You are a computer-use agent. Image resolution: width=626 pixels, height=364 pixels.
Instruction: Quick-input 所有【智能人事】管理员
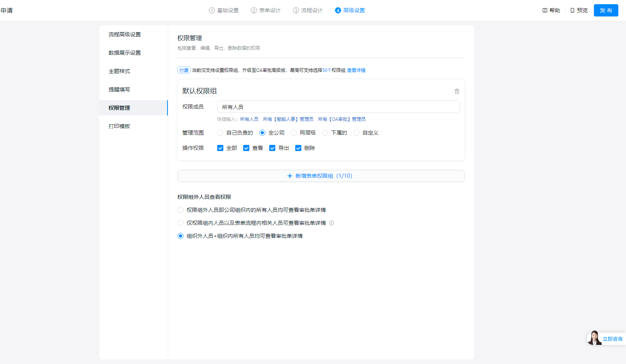pos(288,119)
